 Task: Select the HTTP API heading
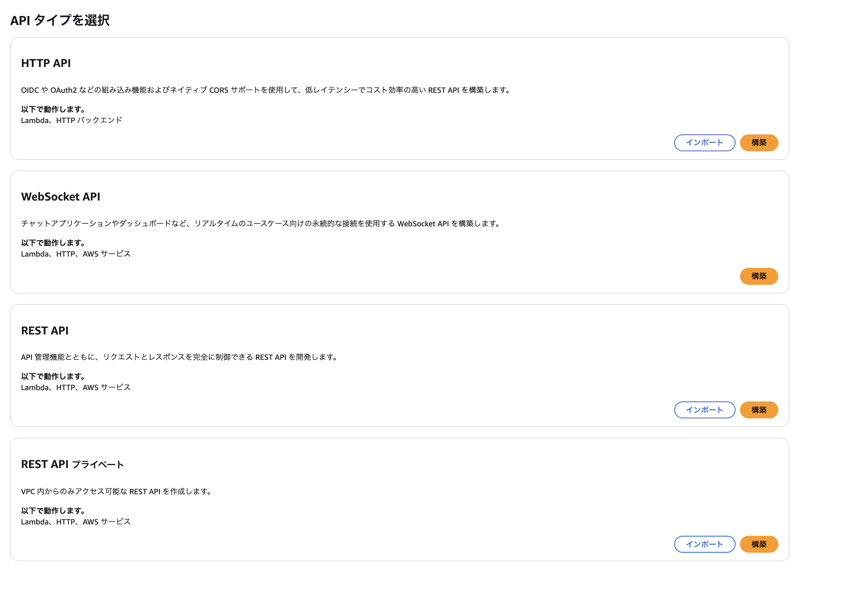[x=46, y=63]
